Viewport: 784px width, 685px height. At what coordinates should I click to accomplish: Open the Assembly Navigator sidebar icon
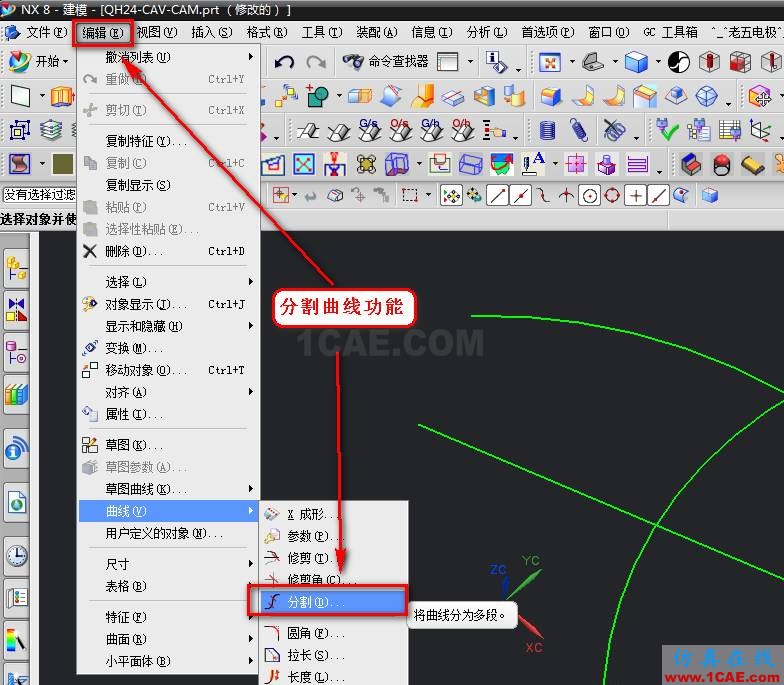click(x=16, y=268)
